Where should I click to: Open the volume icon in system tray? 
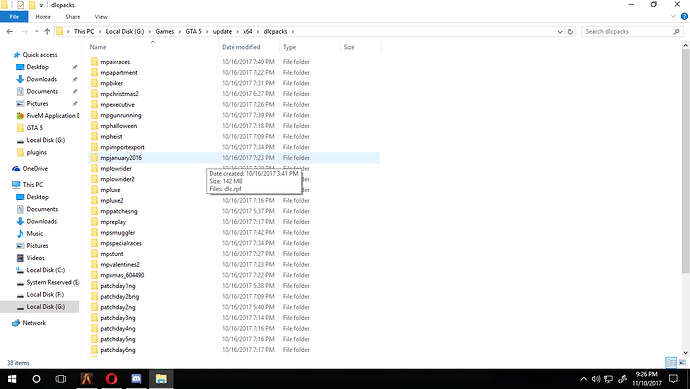[x=596, y=379]
